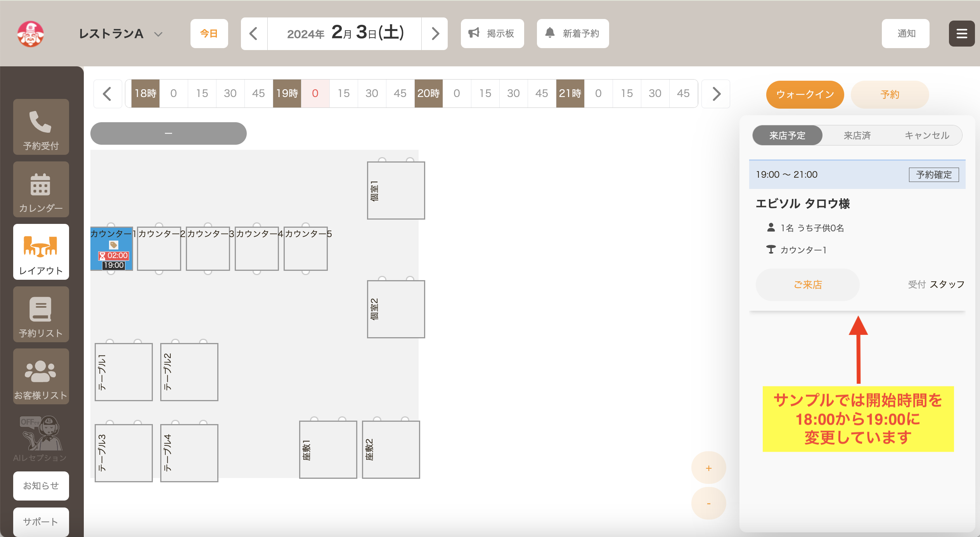Select the キャンセル status filter
This screenshot has height=537, width=980.
click(927, 135)
